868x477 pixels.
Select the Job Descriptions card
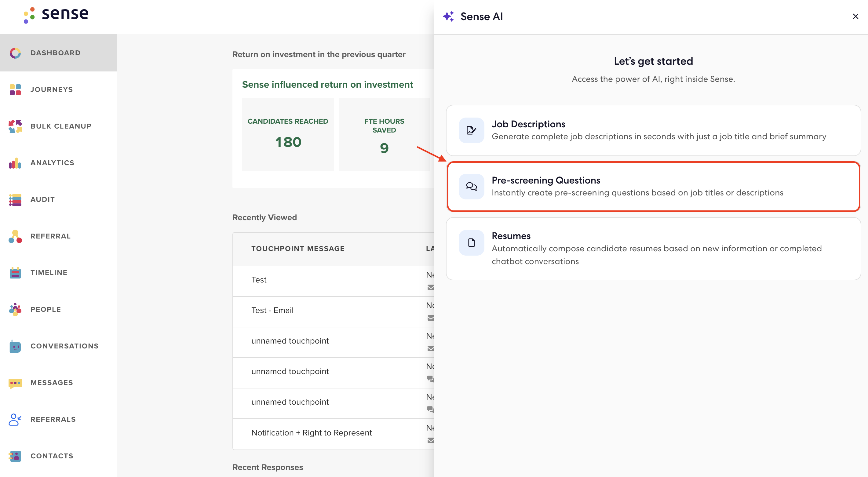653,130
